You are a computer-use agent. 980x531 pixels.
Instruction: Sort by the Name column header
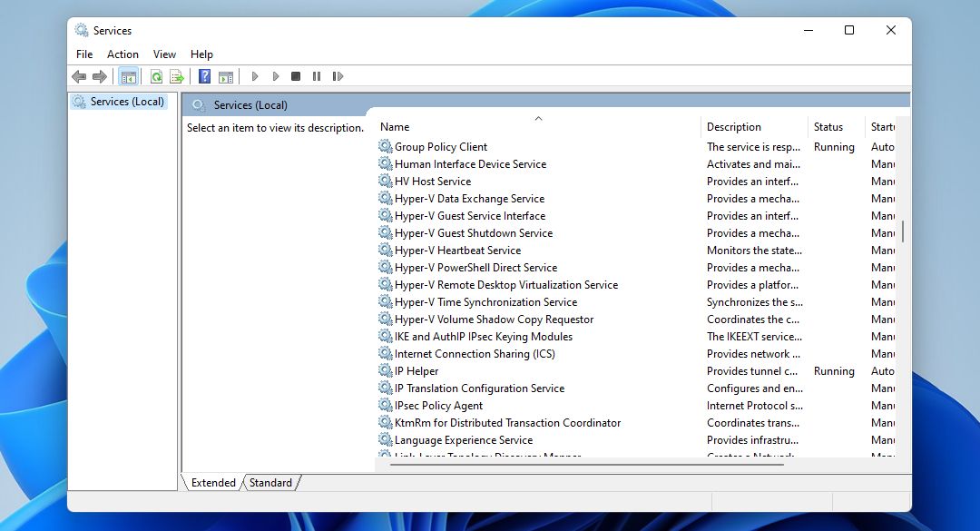click(537, 126)
